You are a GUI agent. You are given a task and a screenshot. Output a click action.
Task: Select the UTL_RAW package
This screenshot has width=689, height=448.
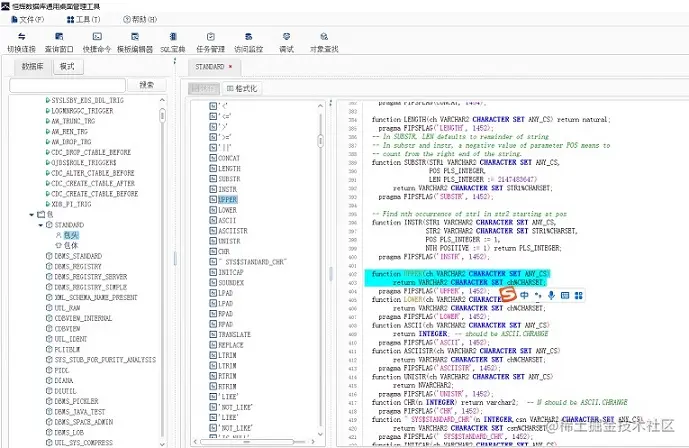click(x=67, y=308)
